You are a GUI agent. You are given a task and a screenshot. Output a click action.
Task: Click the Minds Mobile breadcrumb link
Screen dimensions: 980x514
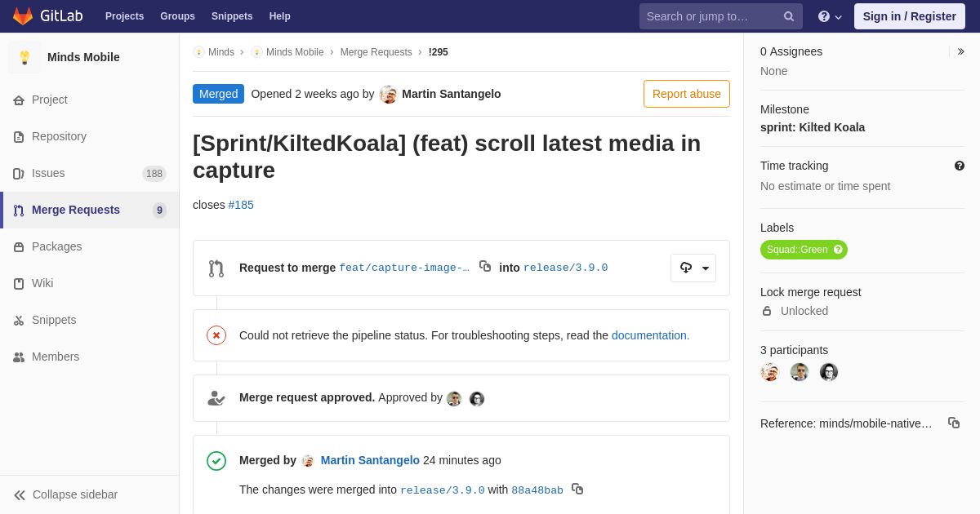click(295, 52)
